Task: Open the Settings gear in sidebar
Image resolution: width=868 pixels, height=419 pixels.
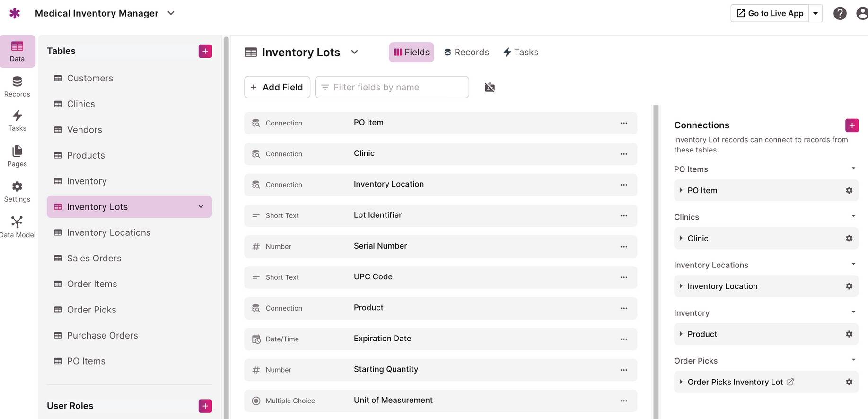Action: [x=17, y=192]
